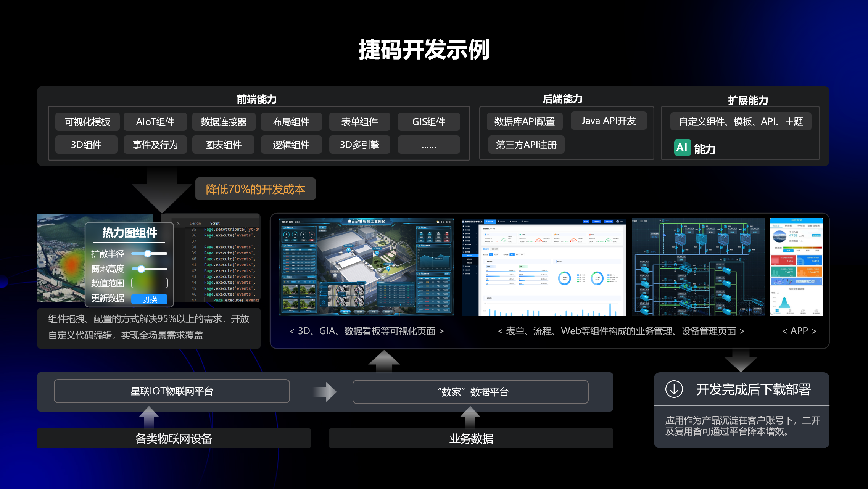Screen dimensions: 868x489
Task: Click the user avatar in the admin system header
Action: pyautogui.click(x=618, y=222)
